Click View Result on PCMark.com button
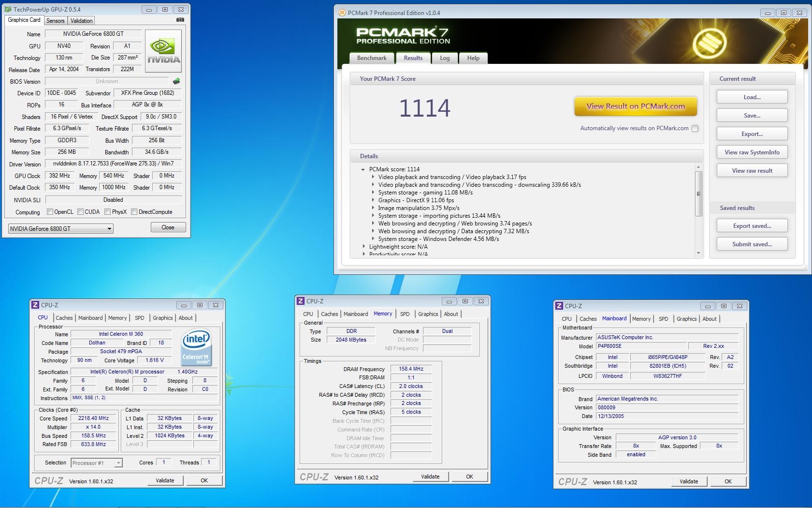Image resolution: width=812 pixels, height=508 pixels. pos(636,106)
